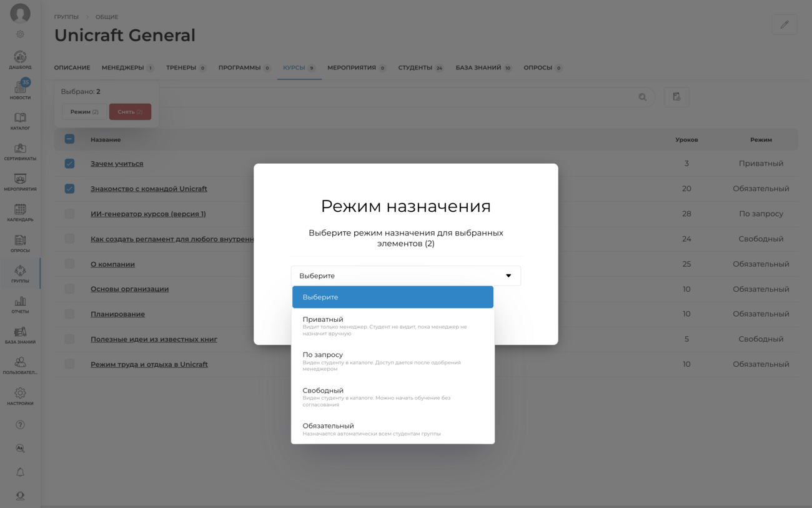Check the Планирование row checkbox

coord(69,314)
